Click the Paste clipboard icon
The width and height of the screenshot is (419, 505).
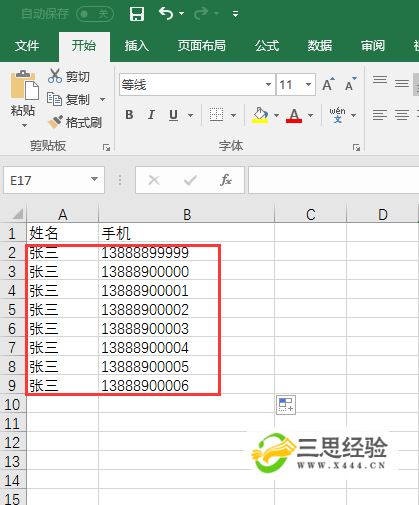coord(24,85)
